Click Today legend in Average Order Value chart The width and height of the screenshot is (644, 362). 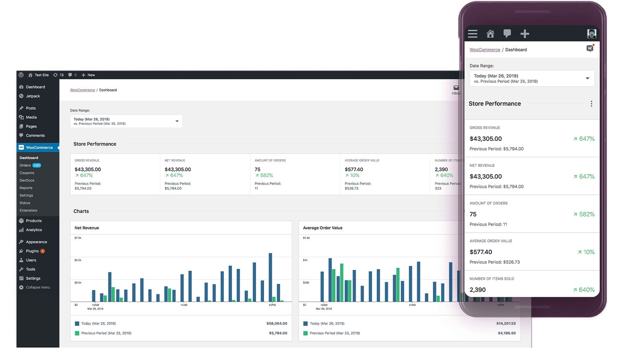pyautogui.click(x=324, y=323)
